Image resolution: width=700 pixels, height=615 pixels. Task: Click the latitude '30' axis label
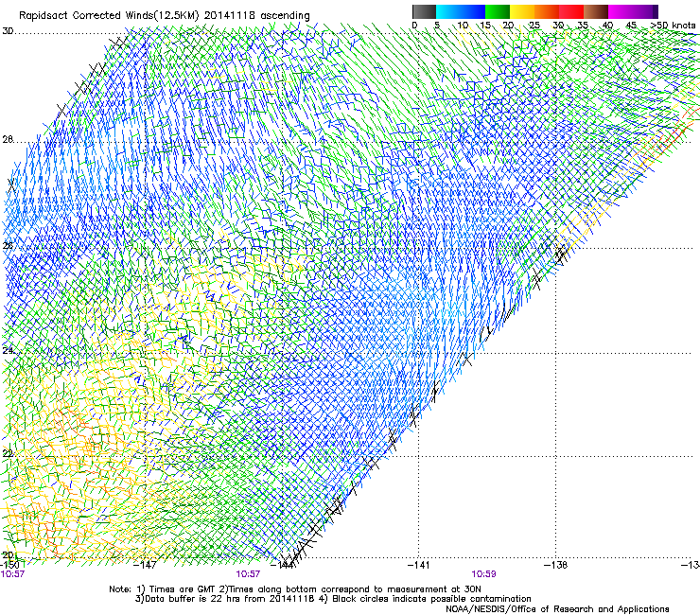(x=8, y=31)
